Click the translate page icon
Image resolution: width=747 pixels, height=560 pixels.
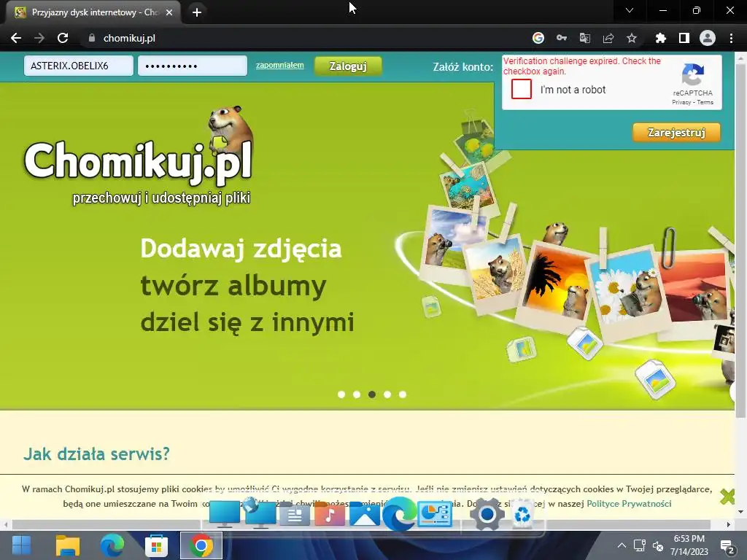[x=585, y=38]
